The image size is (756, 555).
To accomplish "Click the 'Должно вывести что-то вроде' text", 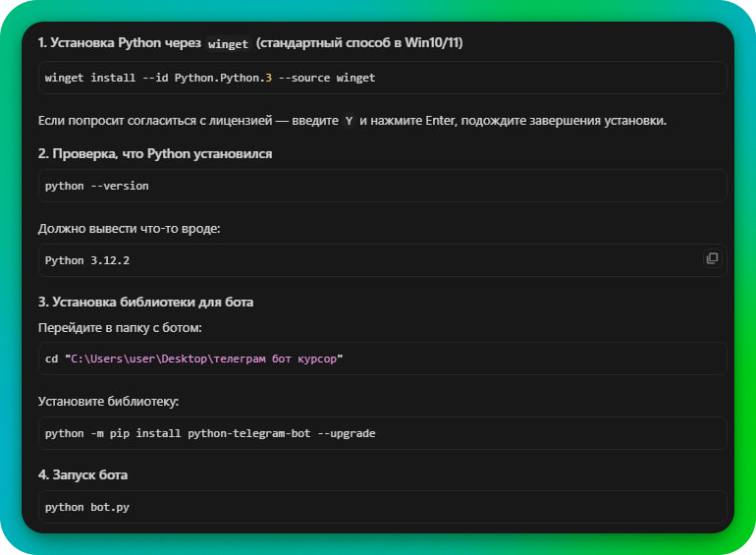I will pyautogui.click(x=129, y=228).
